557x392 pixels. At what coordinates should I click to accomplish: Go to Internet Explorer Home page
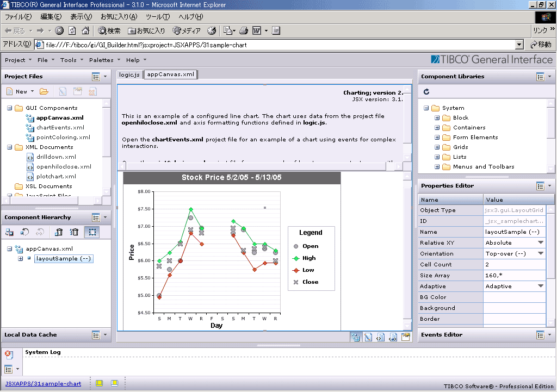85,30
